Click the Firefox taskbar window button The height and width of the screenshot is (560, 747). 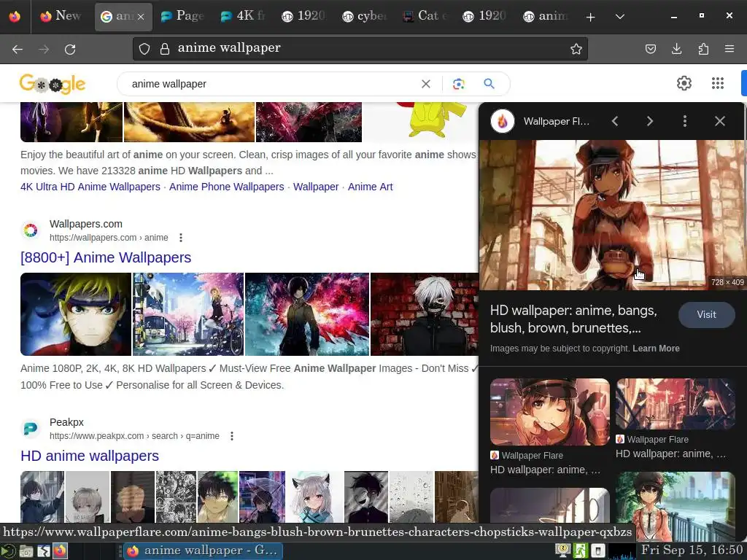204,551
